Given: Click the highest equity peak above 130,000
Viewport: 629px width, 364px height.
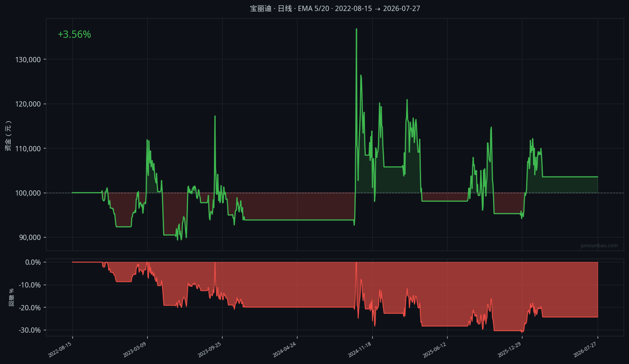Looking at the screenshot, I should pyautogui.click(x=356, y=29).
